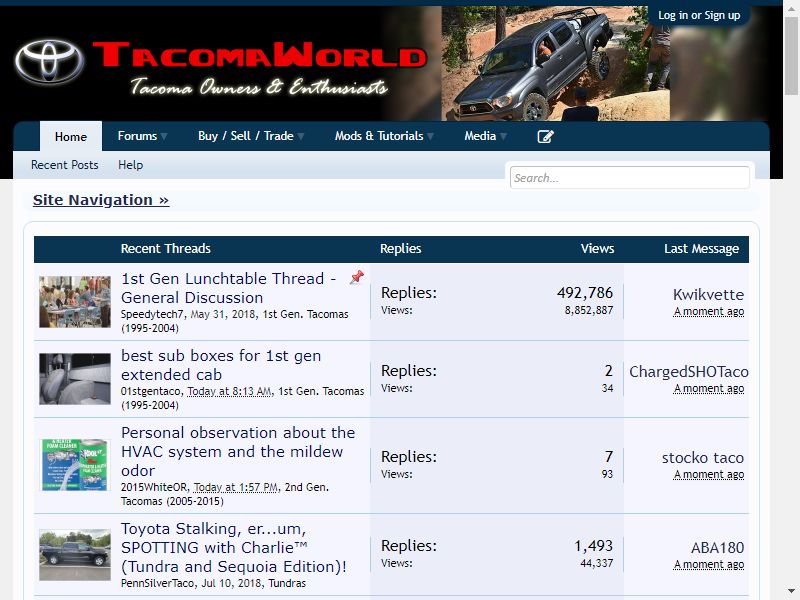The height and width of the screenshot is (600, 800).
Task: Click the 1,493 replies count
Action: point(593,546)
